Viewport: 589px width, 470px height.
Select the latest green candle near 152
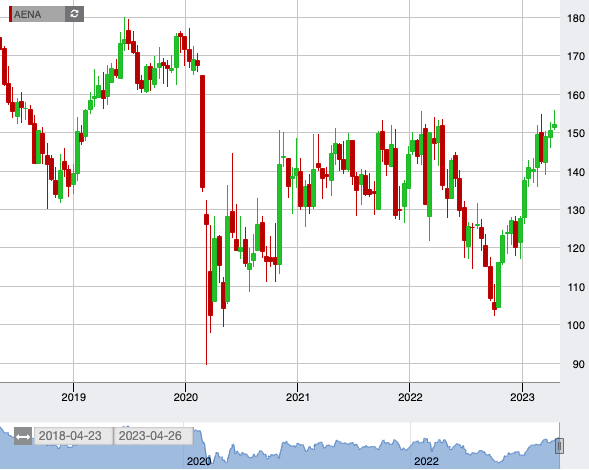tap(554, 126)
